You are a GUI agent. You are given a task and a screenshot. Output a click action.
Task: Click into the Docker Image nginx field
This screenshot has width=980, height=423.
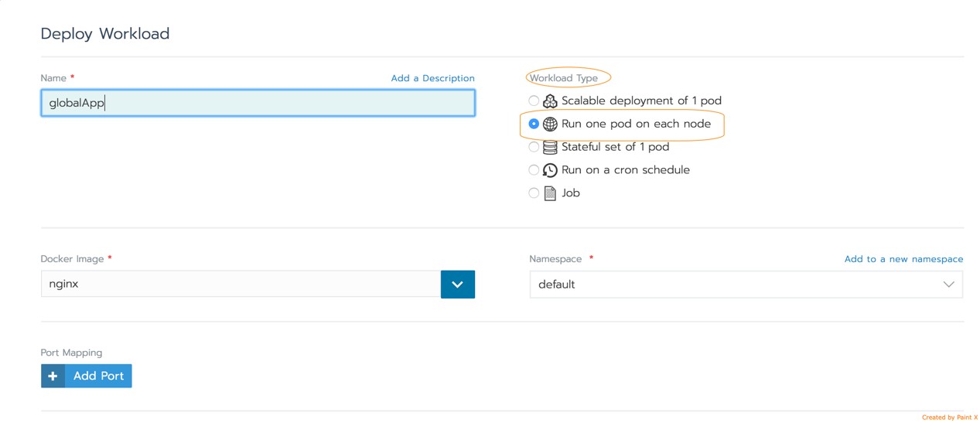click(240, 285)
